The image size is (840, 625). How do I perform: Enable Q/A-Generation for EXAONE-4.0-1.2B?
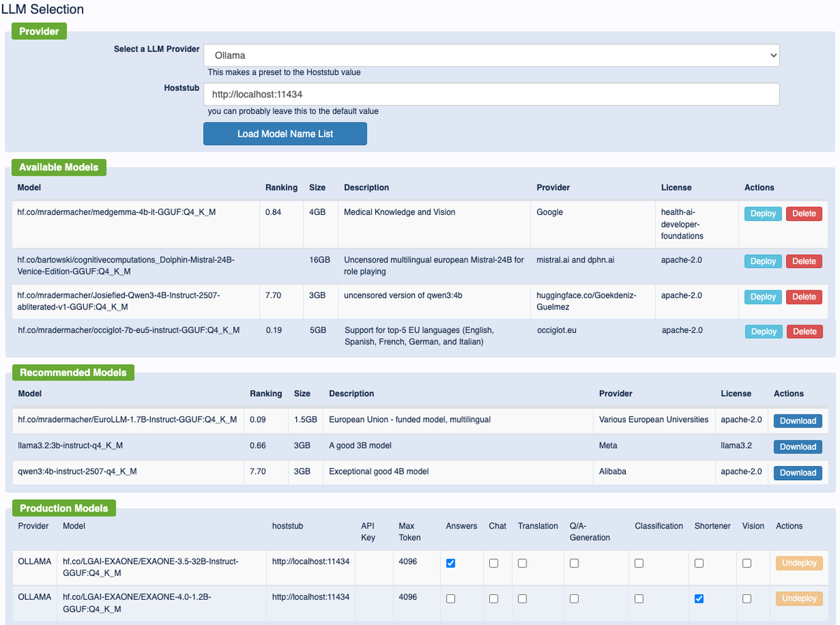tap(574, 598)
